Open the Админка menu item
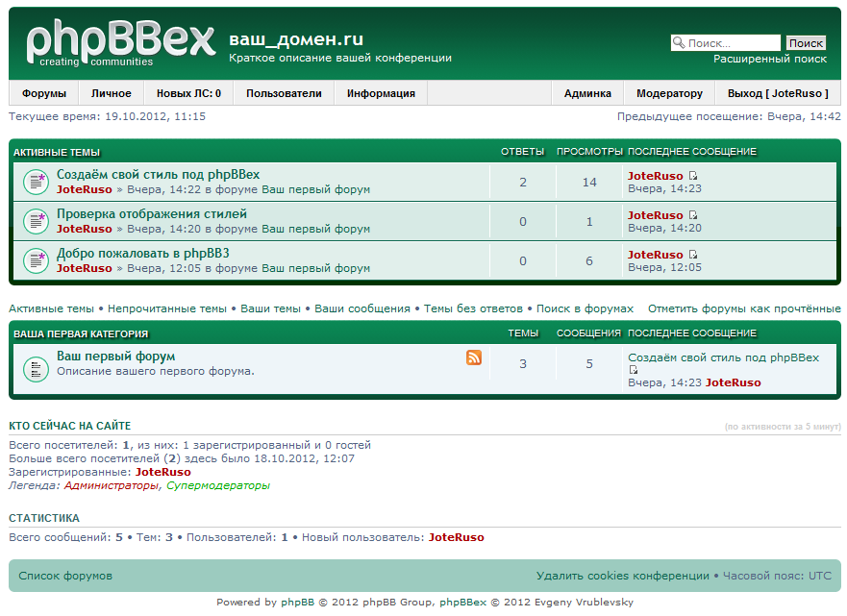This screenshot has width=847, height=616. click(x=587, y=93)
